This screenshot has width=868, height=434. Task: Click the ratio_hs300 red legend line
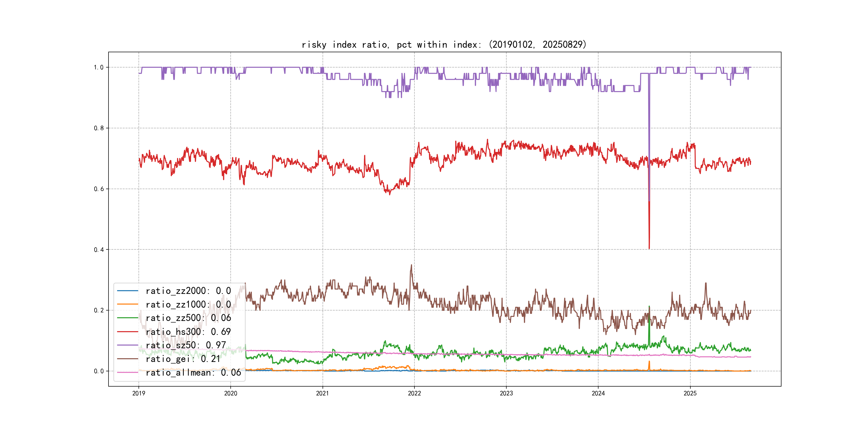pos(127,332)
